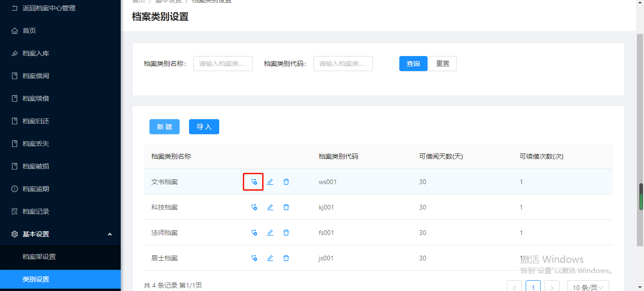The height and width of the screenshot is (291, 644).
Task: Click edit pencil icon for 文书档案
Action: click(270, 182)
